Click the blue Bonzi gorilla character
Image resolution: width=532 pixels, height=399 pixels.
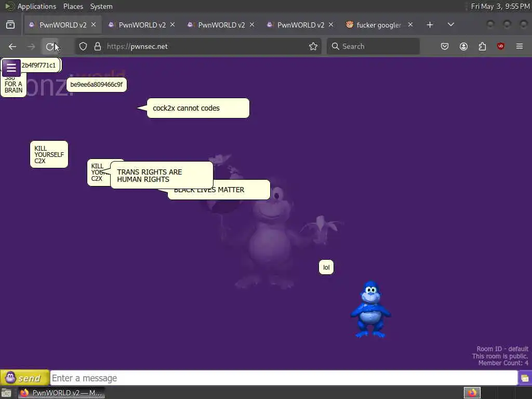click(x=370, y=310)
